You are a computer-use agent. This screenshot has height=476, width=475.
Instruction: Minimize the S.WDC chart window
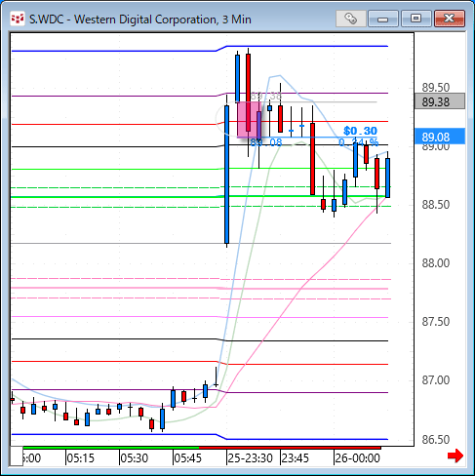point(383,19)
